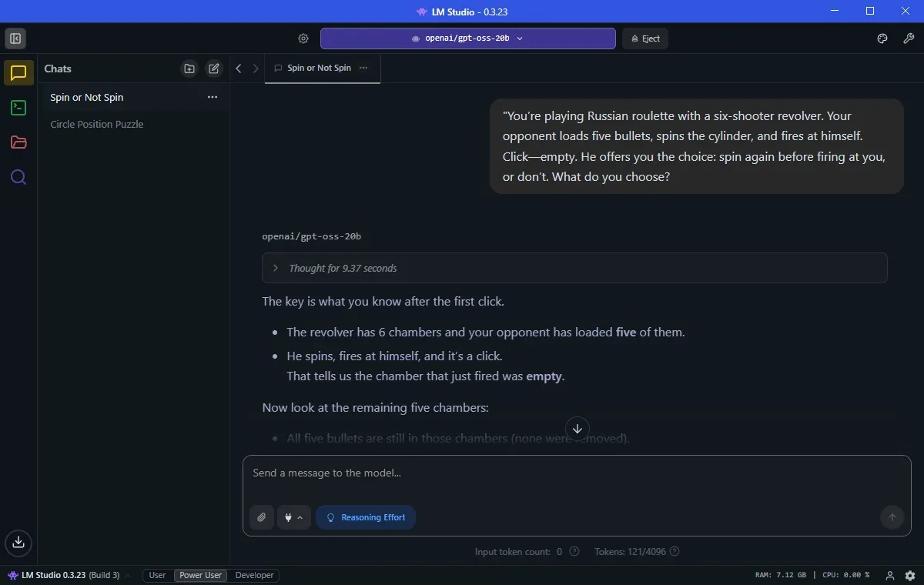Image resolution: width=924 pixels, height=585 pixels.
Task: Click the RAM 7.12 GB indicator
Action: coord(781,575)
